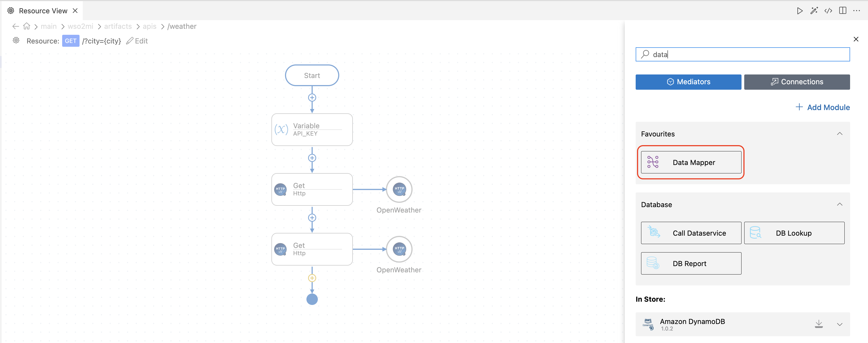Image resolution: width=868 pixels, height=343 pixels.
Task: Add the DB Lookup mediator
Action: 794,233
